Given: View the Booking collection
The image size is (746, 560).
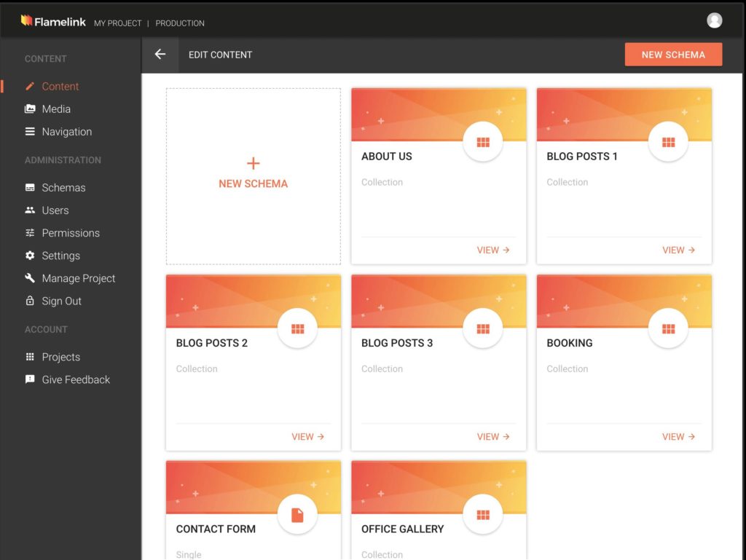Looking at the screenshot, I should click(x=679, y=437).
